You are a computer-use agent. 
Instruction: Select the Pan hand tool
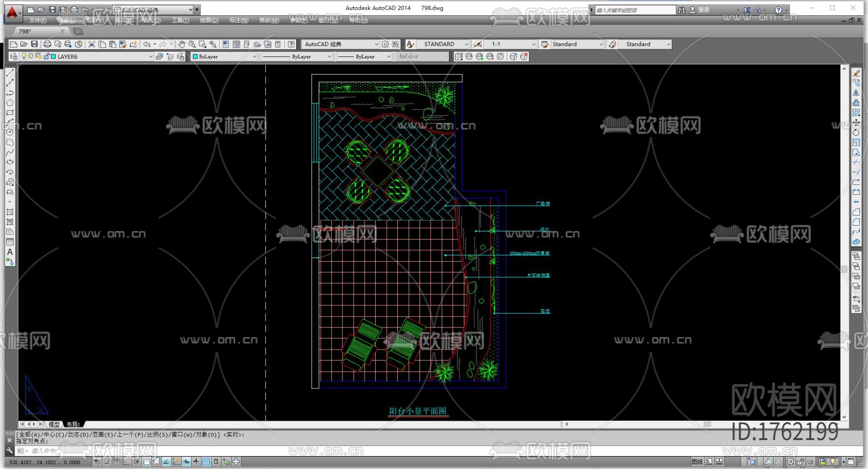[181, 44]
